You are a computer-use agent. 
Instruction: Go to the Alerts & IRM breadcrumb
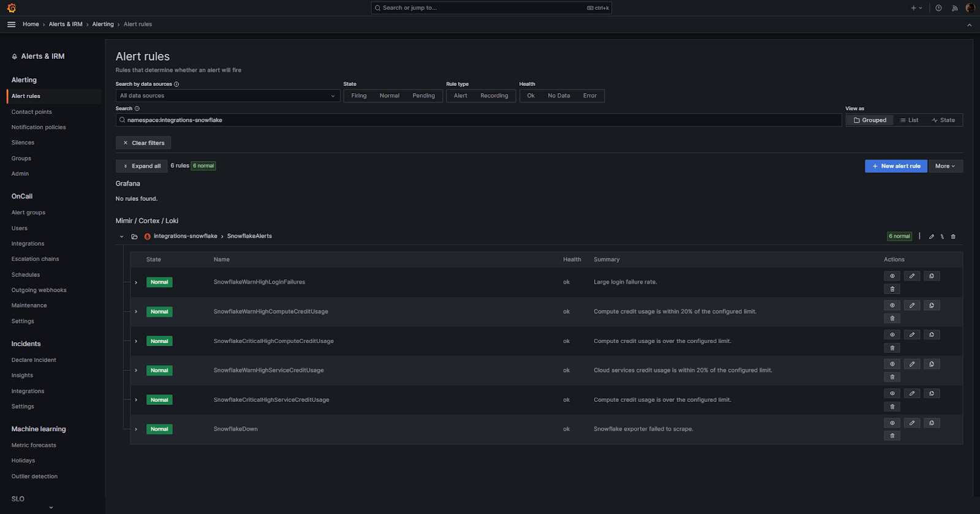click(66, 25)
